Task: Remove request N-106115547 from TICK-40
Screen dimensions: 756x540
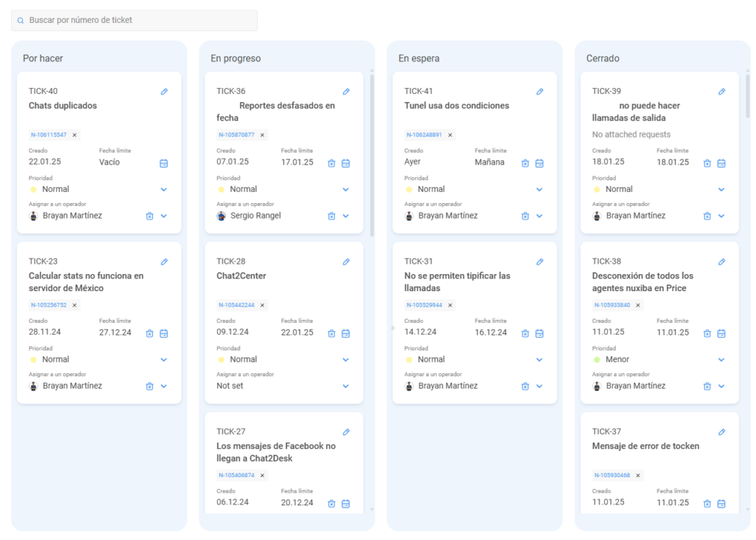Action: (x=75, y=135)
